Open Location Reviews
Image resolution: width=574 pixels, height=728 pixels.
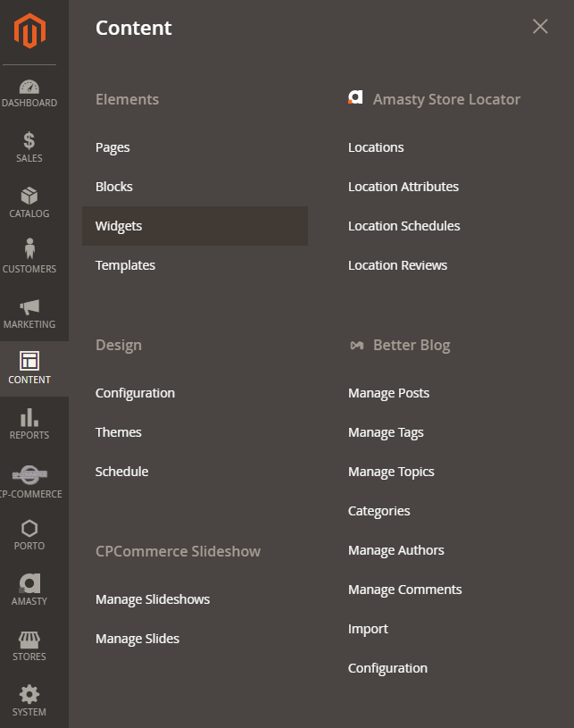point(397,265)
